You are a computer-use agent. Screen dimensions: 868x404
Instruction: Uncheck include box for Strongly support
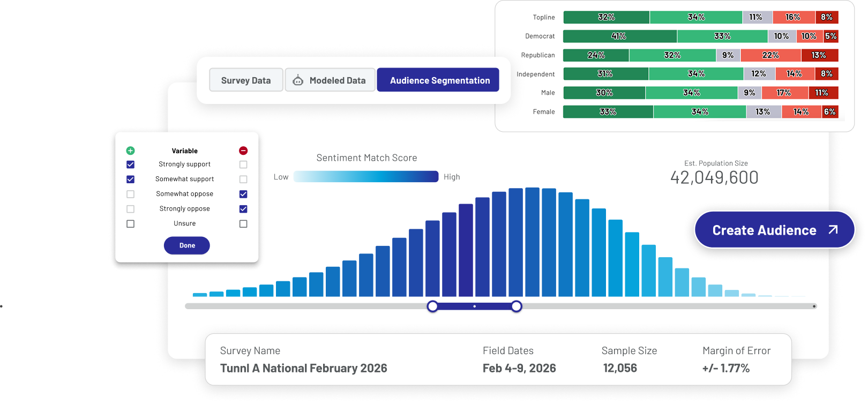pos(130,164)
